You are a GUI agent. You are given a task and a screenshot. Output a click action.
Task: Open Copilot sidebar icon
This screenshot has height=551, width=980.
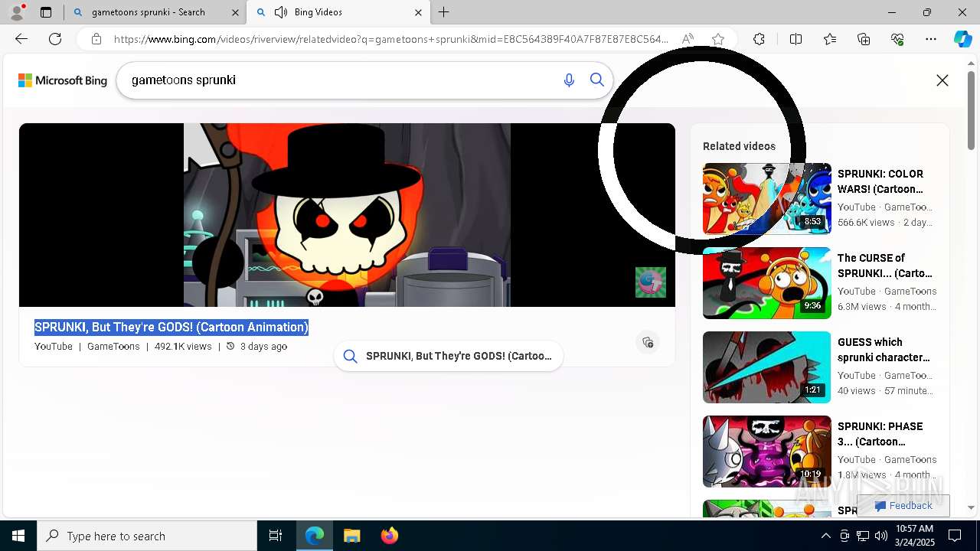pos(962,39)
